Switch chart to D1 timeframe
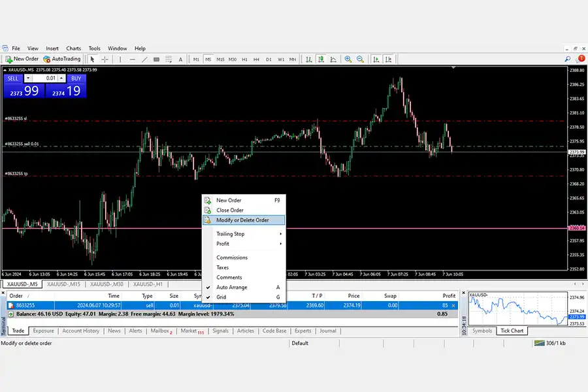Image resolution: width=588 pixels, height=392 pixels. click(269, 59)
